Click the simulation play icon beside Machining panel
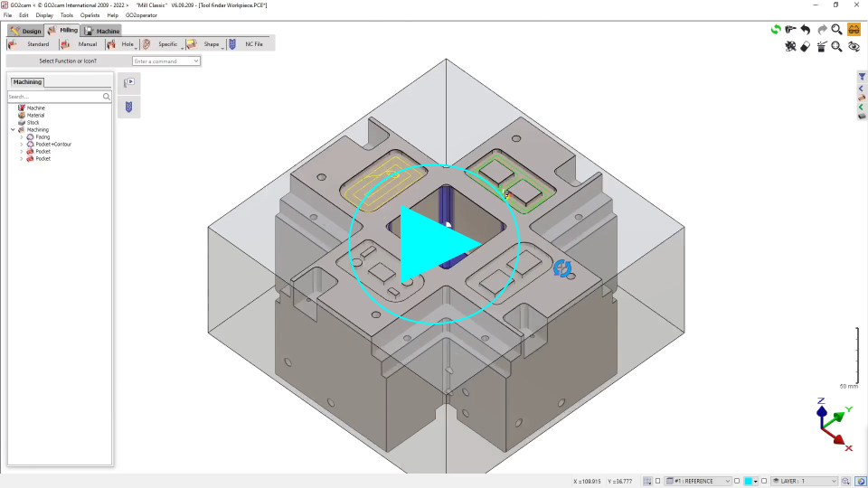868x488 pixels. pyautogui.click(x=128, y=83)
